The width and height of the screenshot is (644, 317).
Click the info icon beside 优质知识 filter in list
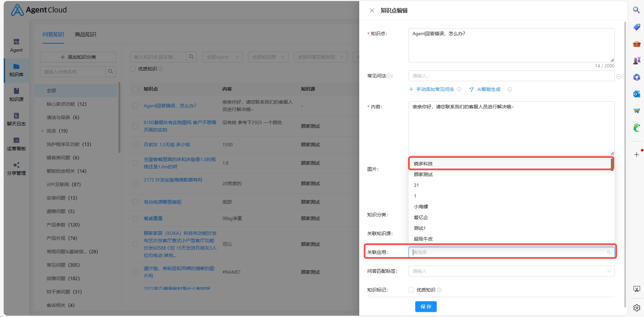click(x=161, y=69)
